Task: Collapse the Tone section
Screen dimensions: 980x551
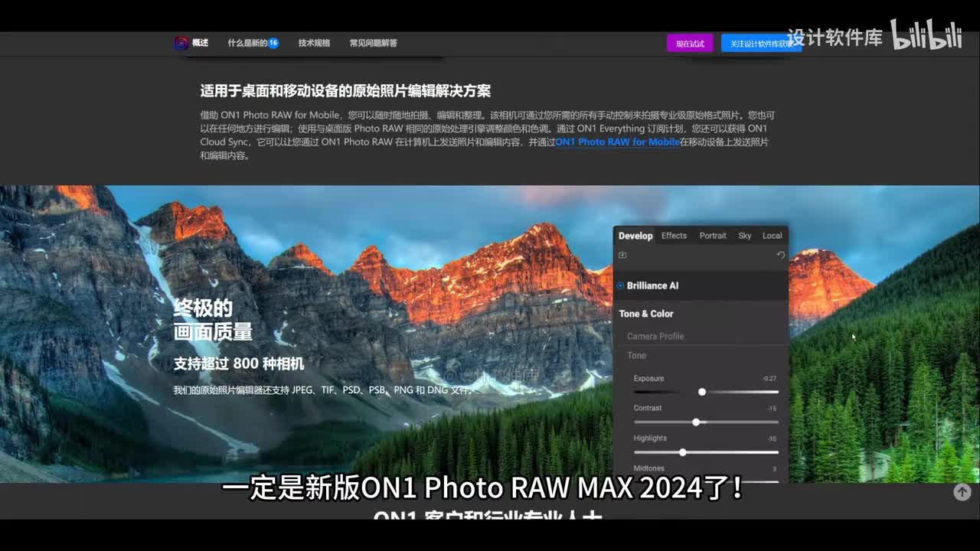Action: (637, 355)
